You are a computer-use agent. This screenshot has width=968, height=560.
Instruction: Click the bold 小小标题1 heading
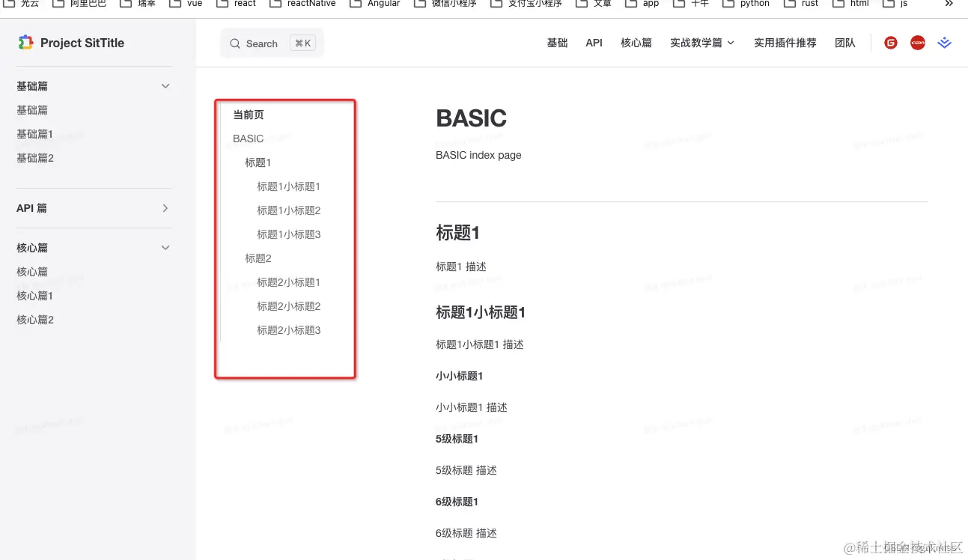460,376
